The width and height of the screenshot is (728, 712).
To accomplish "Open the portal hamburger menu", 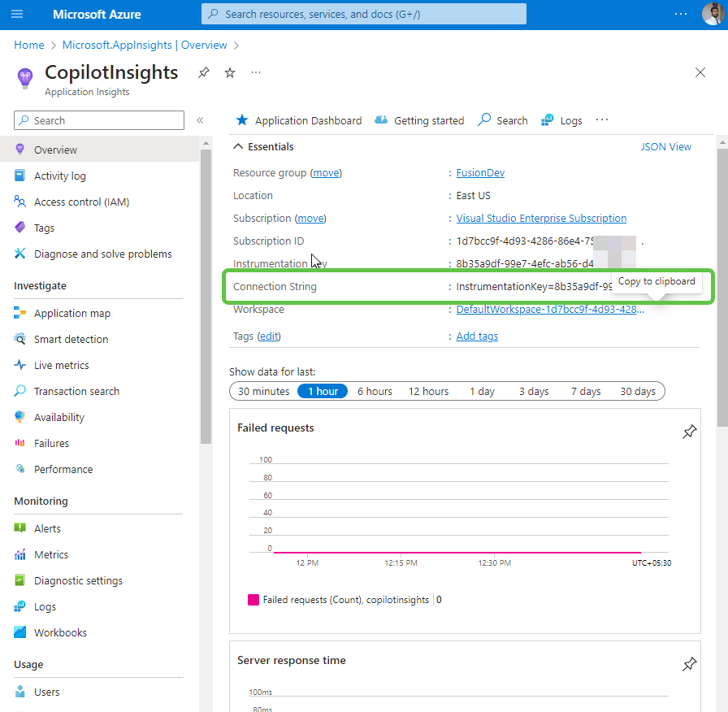I will [x=17, y=13].
